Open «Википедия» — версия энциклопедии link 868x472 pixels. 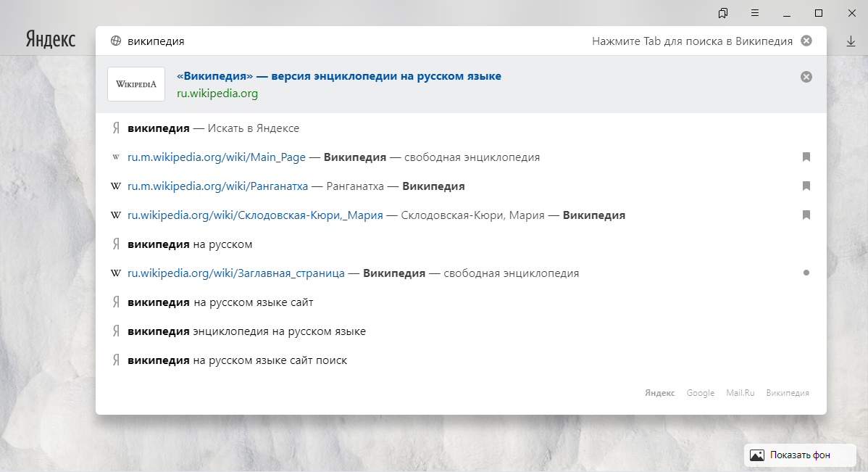click(x=339, y=76)
